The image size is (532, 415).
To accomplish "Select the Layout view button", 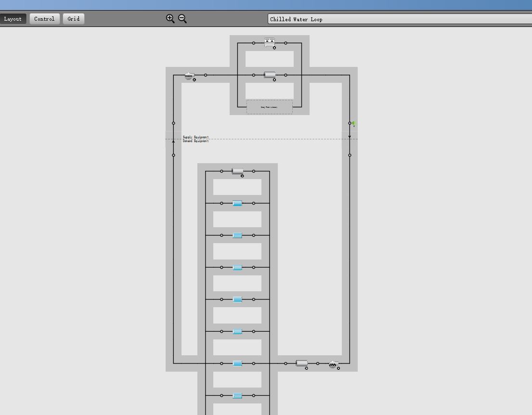I will click(13, 19).
